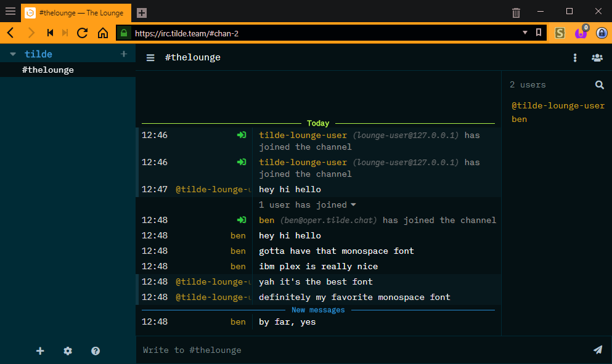
Task: Reload the current page
Action: pyautogui.click(x=83, y=33)
